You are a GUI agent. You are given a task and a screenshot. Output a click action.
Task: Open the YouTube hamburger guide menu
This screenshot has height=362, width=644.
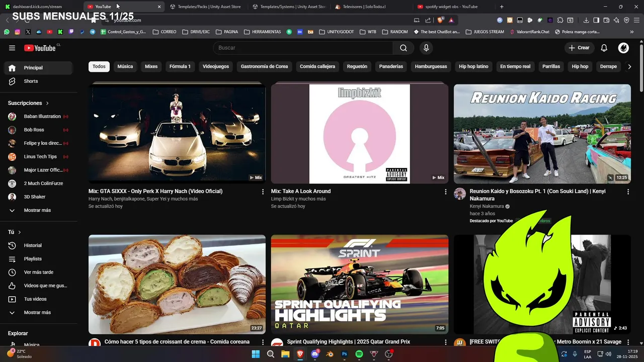pyautogui.click(x=12, y=48)
